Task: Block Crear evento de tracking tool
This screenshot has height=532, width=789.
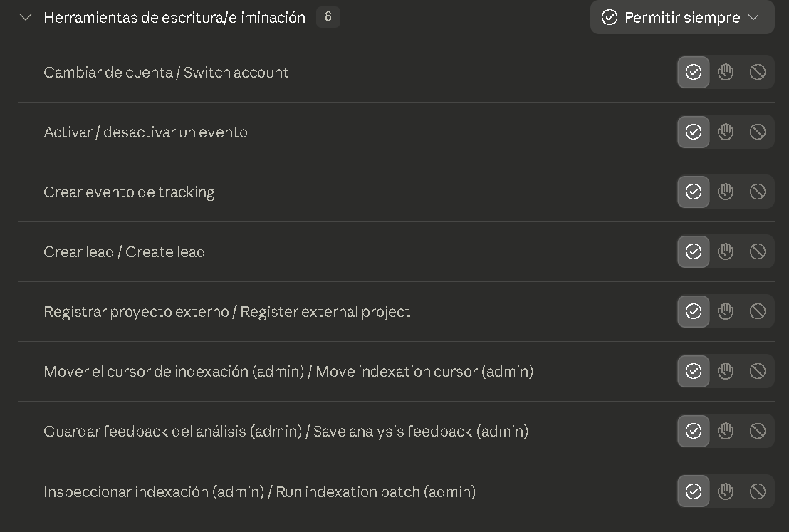Action: pyautogui.click(x=757, y=192)
